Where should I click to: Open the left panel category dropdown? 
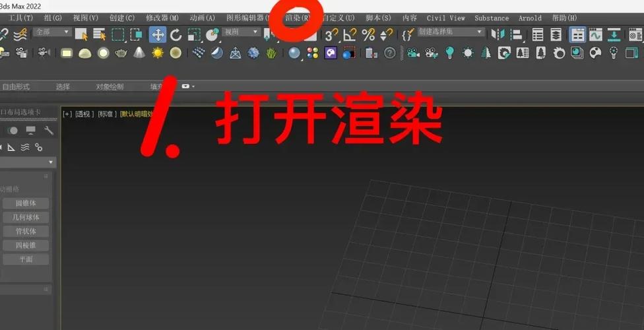coord(28,162)
